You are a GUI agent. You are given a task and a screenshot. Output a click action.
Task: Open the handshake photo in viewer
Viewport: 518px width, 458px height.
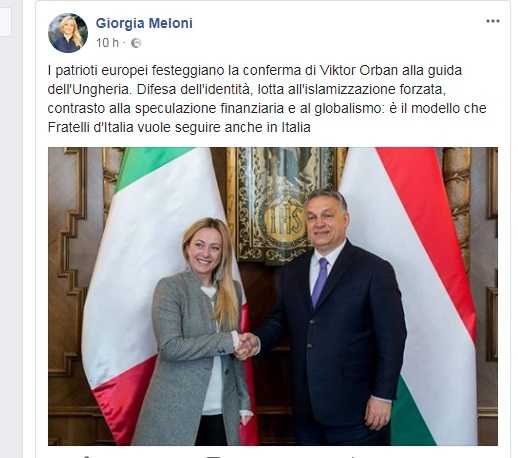pyautogui.click(x=273, y=296)
